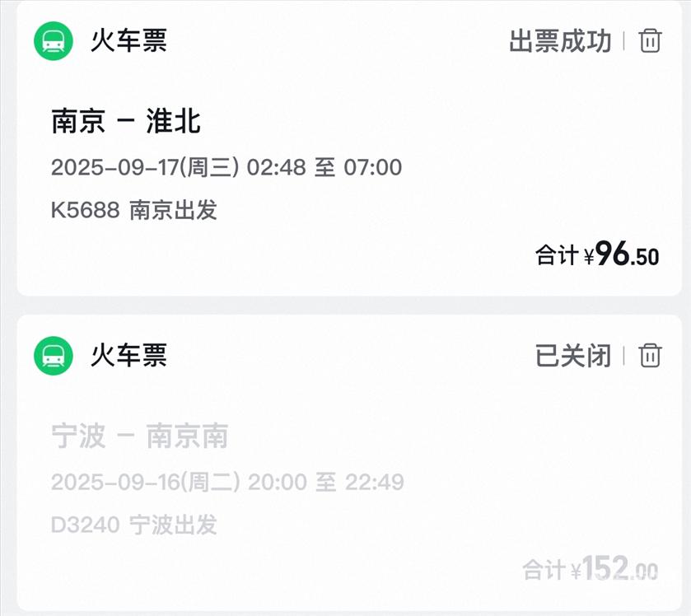View the 合计 ¥152.00 total price
The width and height of the screenshot is (691, 616).
tap(591, 568)
